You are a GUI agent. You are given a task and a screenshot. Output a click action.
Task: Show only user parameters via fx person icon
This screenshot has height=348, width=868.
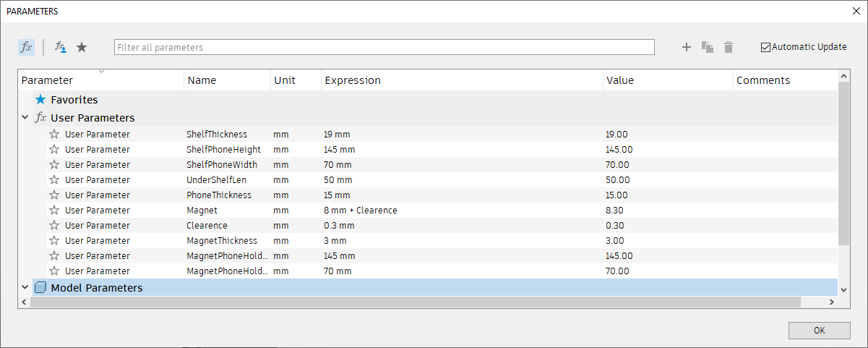click(61, 47)
